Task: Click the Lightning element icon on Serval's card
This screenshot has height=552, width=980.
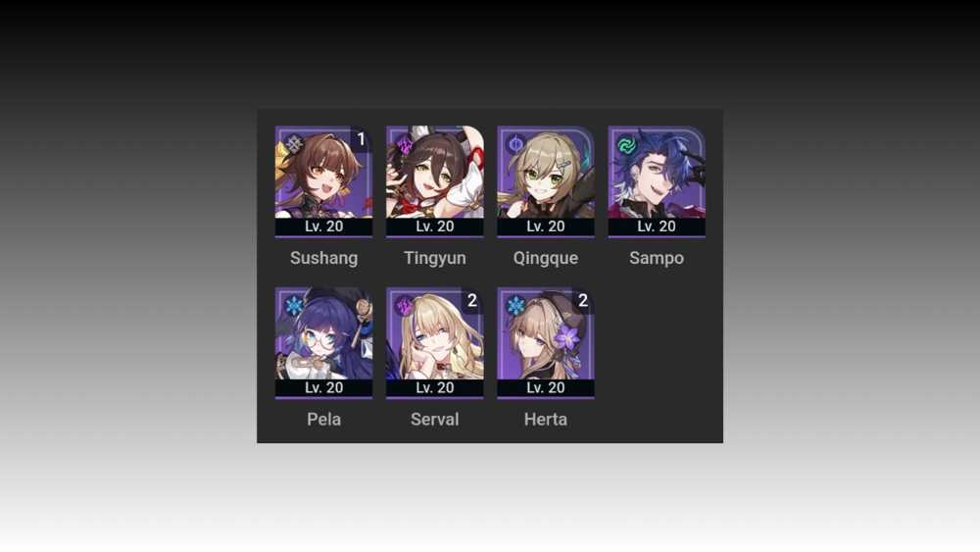Action: 405,306
